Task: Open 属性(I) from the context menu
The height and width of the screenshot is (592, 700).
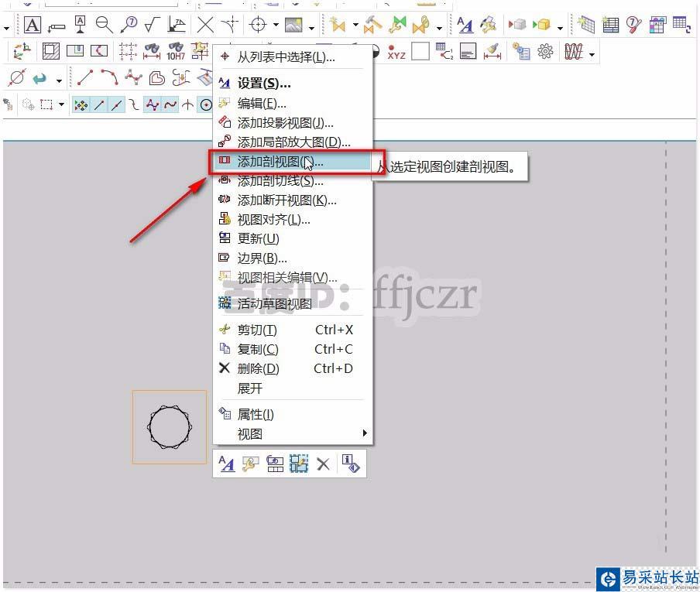Action: [x=292, y=415]
